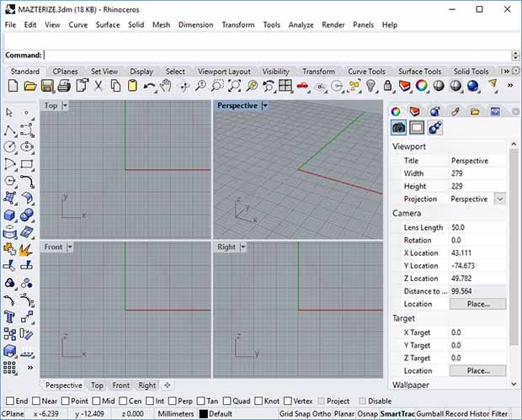The width and height of the screenshot is (522, 420).
Task: Click the Lens Length value field
Action: click(477, 227)
